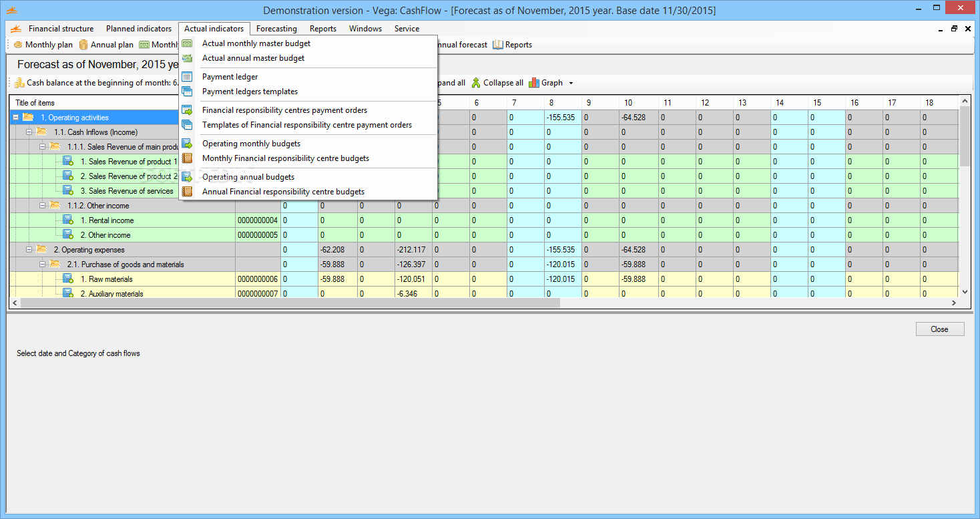The image size is (980, 519).
Task: Click the Annual plan coin stack icon
Action: 83,45
